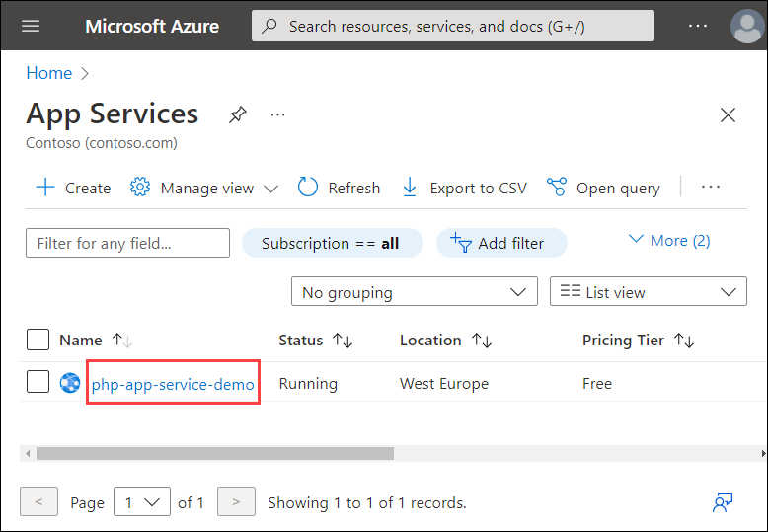768x532 pixels.
Task: Expand the Manage view dropdown
Action: 205,188
